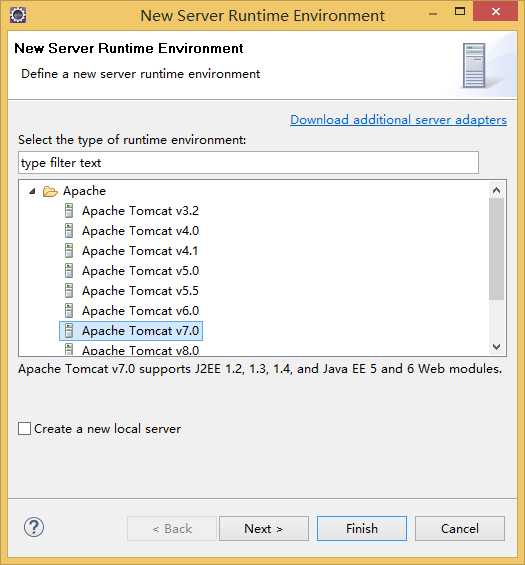Click the Next button
The height and width of the screenshot is (565, 525).
tap(264, 529)
